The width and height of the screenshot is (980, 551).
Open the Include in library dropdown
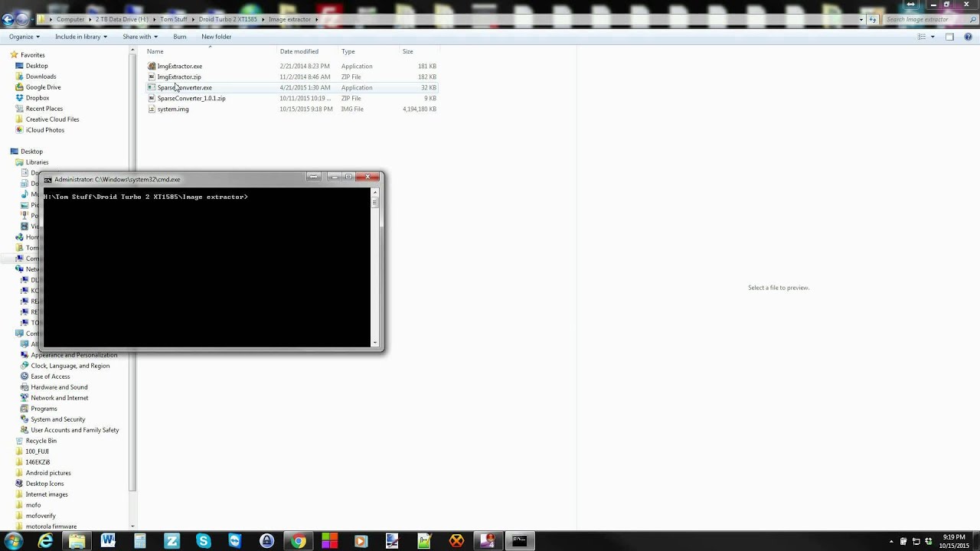click(x=81, y=37)
